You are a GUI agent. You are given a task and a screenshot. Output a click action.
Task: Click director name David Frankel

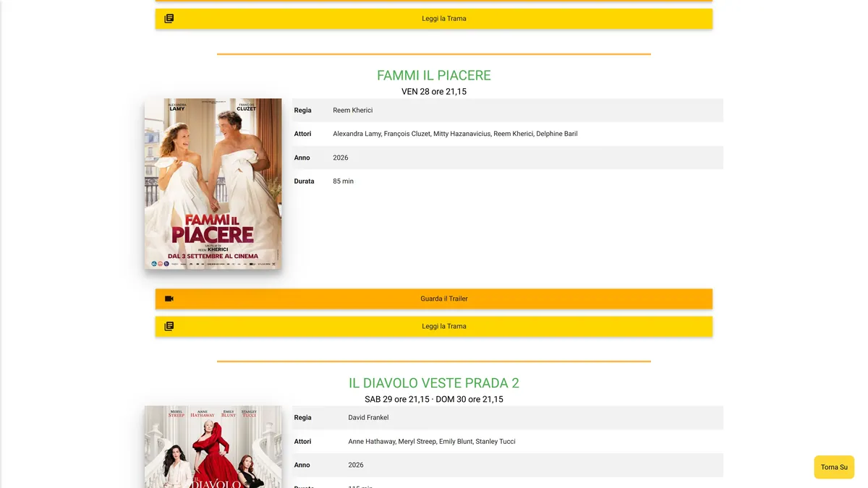[x=369, y=418]
